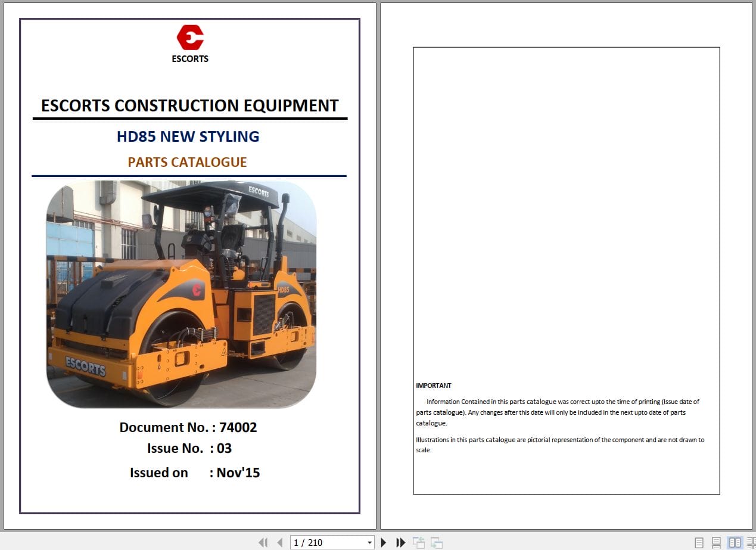The height and width of the screenshot is (550, 756).
Task: Click the HD85 road roller photo
Action: (182, 294)
